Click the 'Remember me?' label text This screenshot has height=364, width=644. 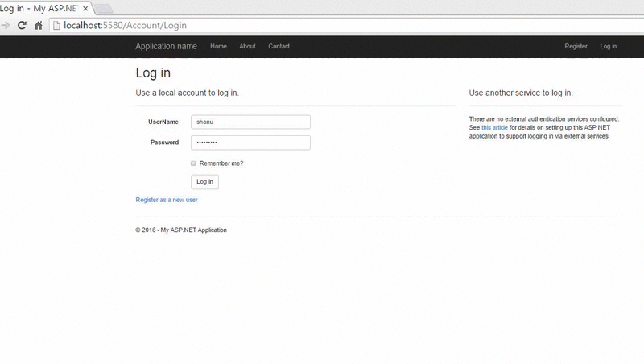(x=221, y=163)
